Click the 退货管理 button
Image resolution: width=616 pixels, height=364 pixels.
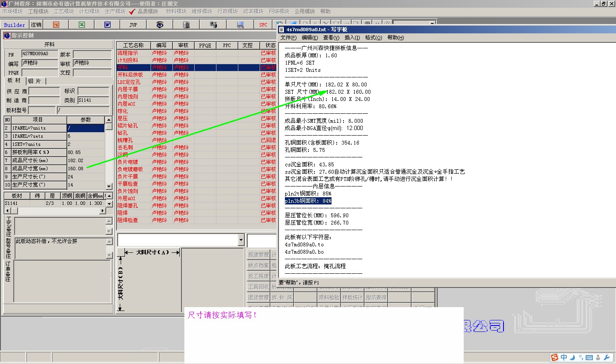258,298
